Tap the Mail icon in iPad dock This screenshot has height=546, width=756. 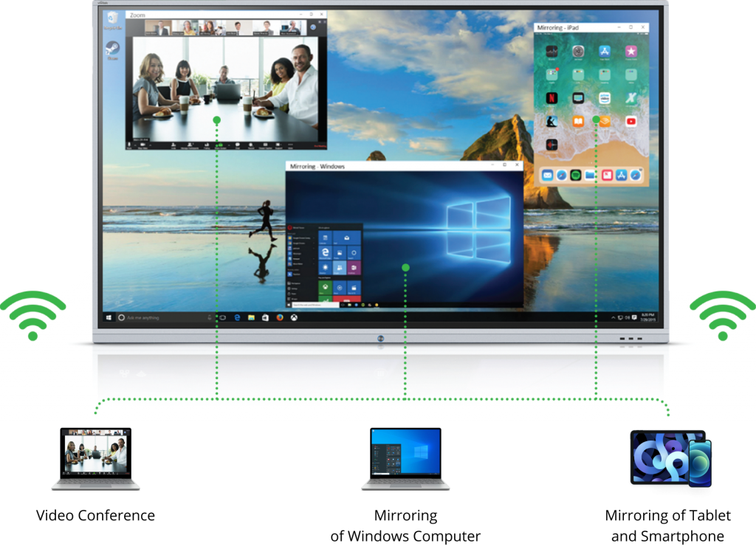[x=547, y=175]
